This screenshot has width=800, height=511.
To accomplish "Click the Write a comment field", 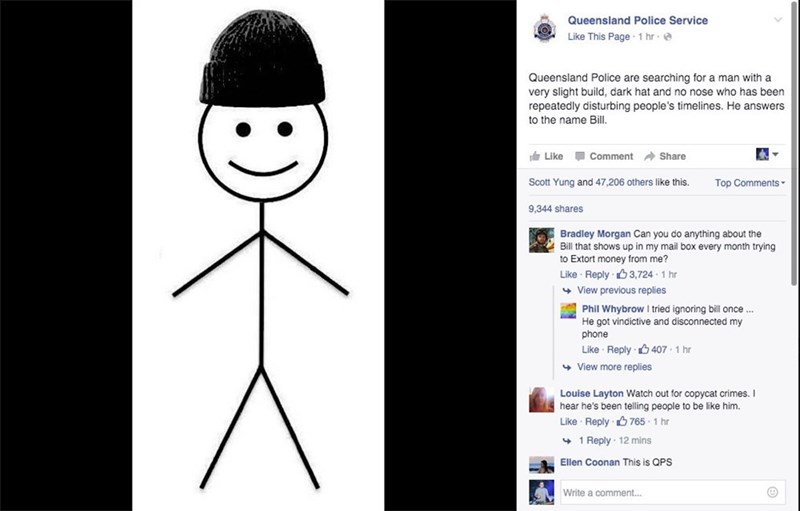I will coord(673,493).
